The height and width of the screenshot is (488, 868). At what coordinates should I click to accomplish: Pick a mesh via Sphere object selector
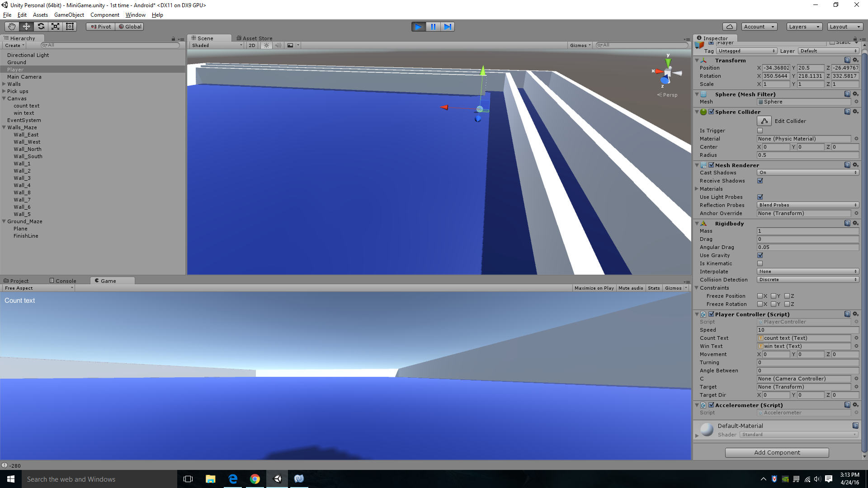pyautogui.click(x=856, y=102)
